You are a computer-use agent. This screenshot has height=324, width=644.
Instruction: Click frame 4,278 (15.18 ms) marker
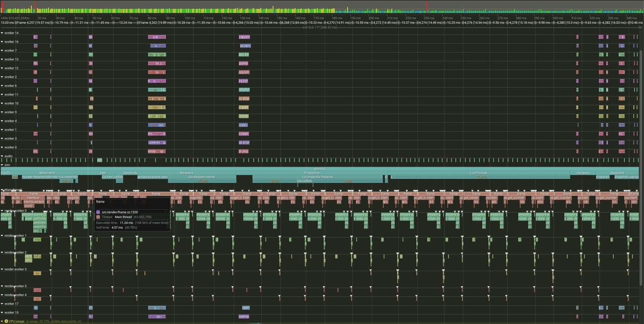tap(521, 23)
